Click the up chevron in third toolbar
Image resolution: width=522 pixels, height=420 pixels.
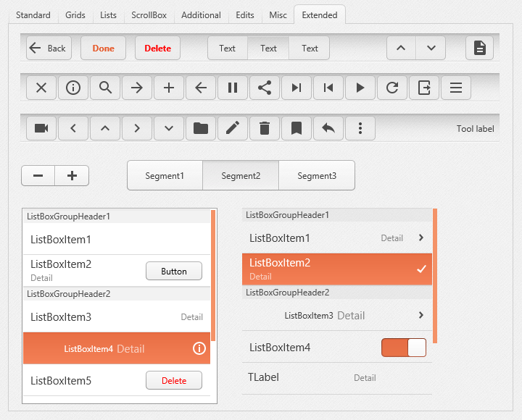pyautogui.click(x=105, y=128)
